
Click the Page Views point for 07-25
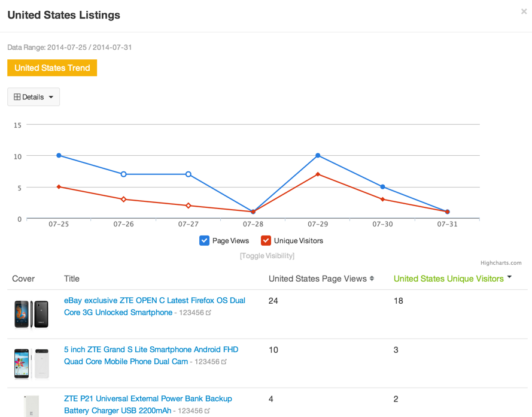tap(59, 156)
